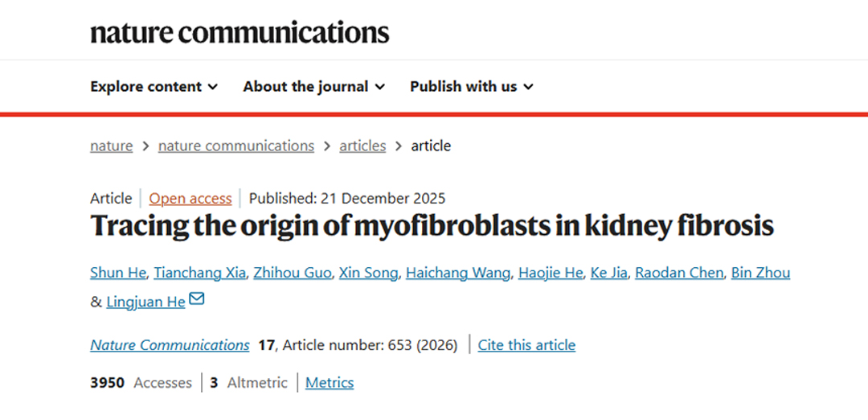Screen dimensions: 868x420
Task: Click the nature communications logo
Action: [240, 32]
